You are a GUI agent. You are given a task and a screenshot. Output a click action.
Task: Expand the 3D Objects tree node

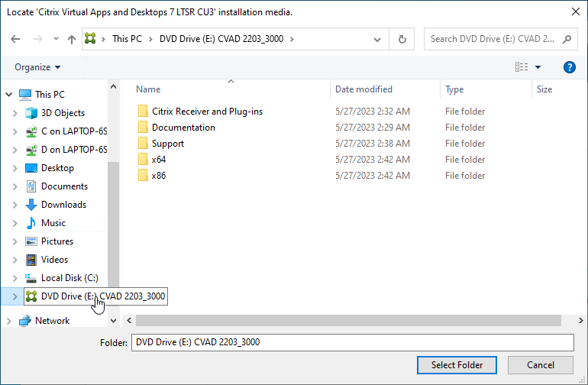pos(15,113)
